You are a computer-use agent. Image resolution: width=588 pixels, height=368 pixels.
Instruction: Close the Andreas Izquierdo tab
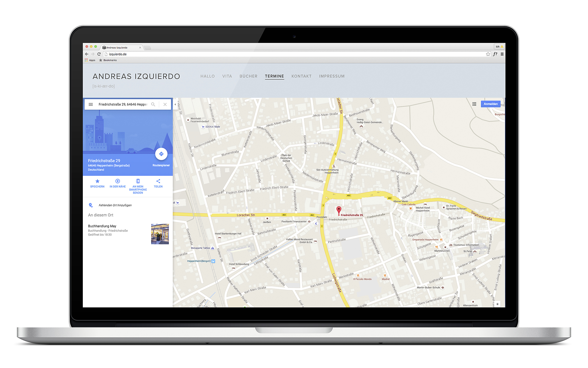pyautogui.click(x=140, y=48)
